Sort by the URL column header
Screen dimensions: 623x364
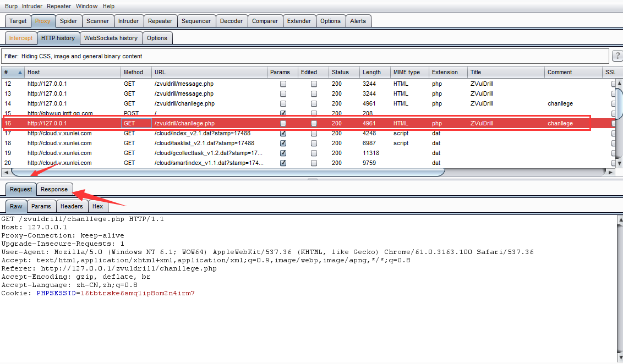[x=209, y=72]
